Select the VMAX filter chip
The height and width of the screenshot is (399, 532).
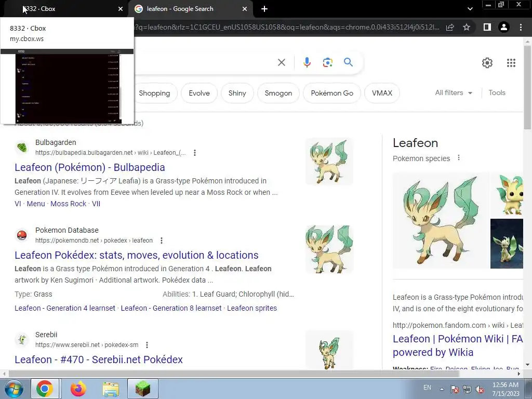pos(382,93)
